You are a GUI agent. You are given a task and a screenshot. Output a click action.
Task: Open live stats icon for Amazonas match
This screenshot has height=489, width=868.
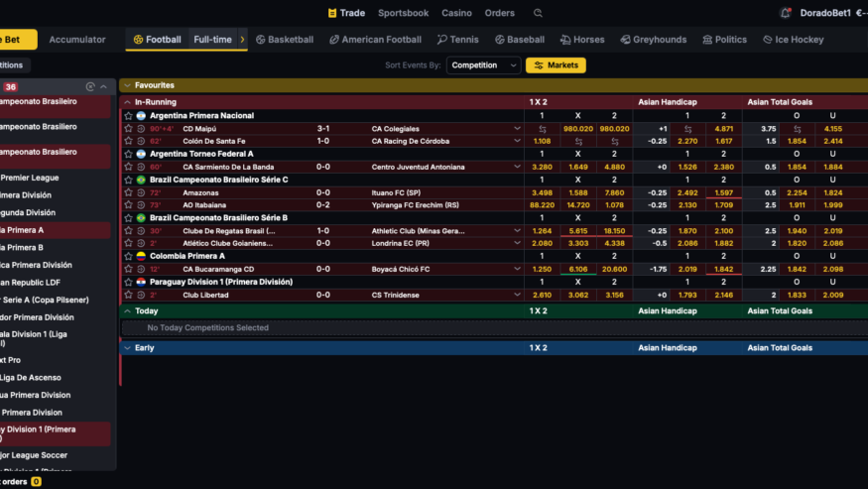pyautogui.click(x=141, y=192)
